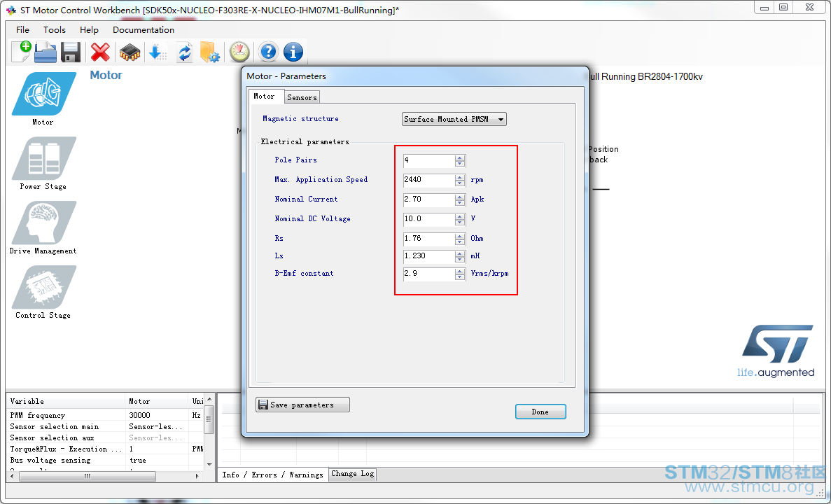This screenshot has height=504, width=831.
Task: Select the PWM frequency table row
Action: point(106,416)
